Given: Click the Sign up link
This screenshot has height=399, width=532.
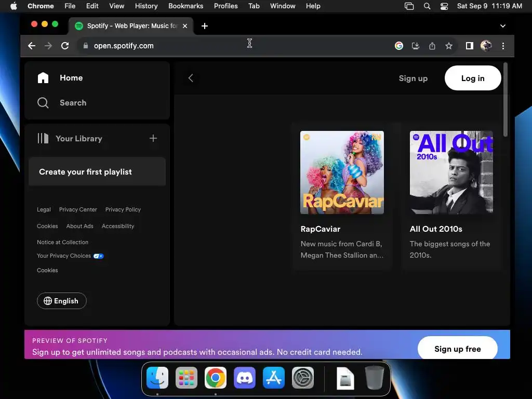Looking at the screenshot, I should pos(413,78).
